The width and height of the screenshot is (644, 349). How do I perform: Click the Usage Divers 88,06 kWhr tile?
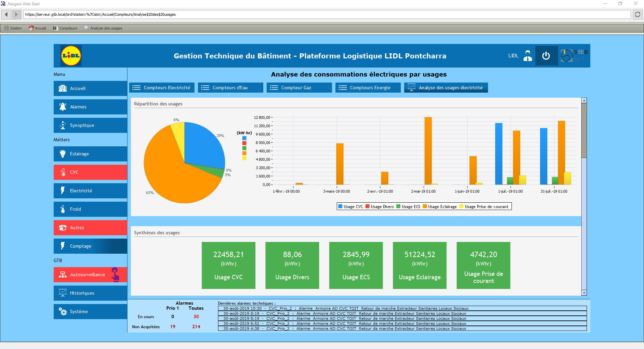tap(292, 265)
